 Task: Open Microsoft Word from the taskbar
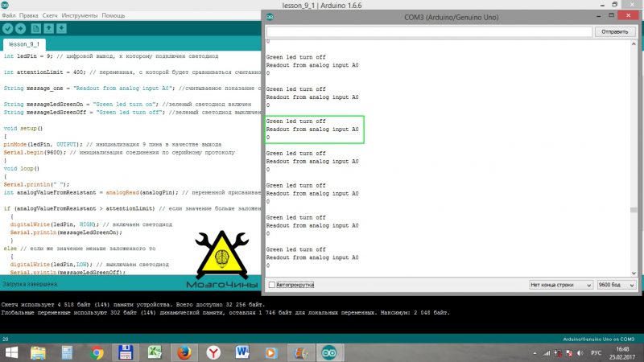242,352
